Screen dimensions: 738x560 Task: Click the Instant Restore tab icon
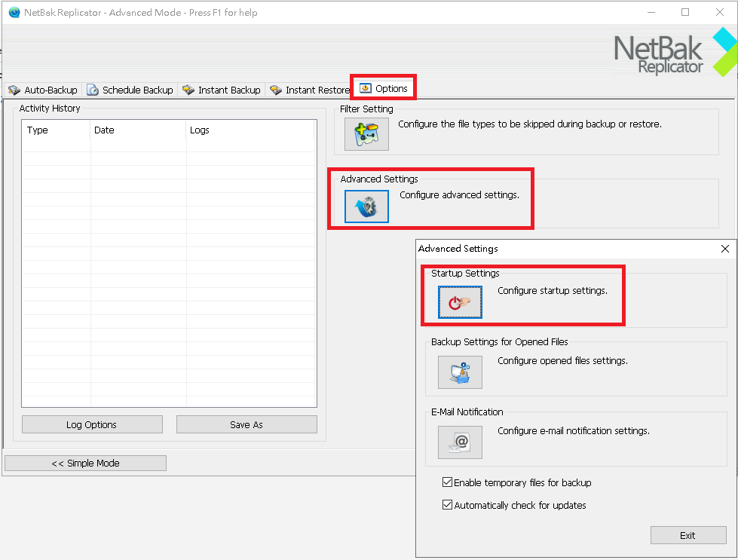coord(274,90)
